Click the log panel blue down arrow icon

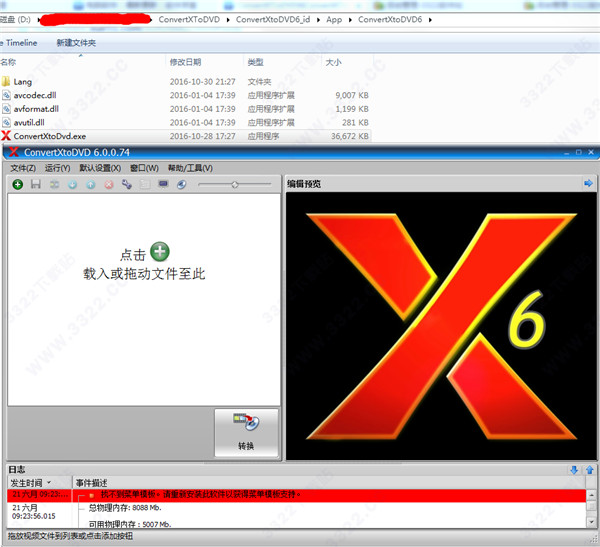point(574,470)
